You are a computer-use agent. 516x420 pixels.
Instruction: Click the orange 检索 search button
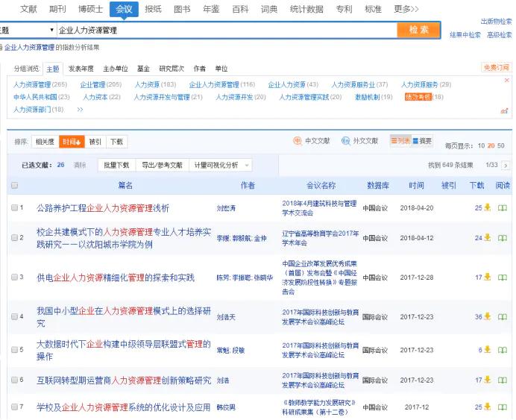point(418,30)
